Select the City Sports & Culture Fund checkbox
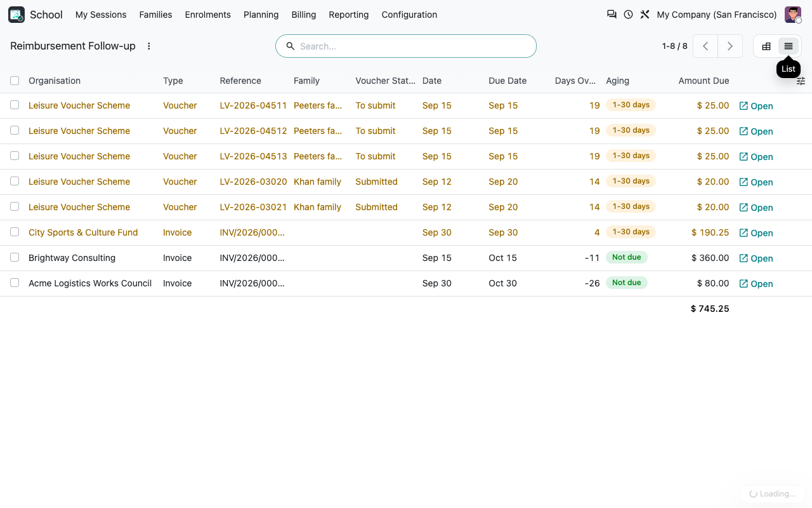Screen dimensions: 812x508 [x=15, y=232]
